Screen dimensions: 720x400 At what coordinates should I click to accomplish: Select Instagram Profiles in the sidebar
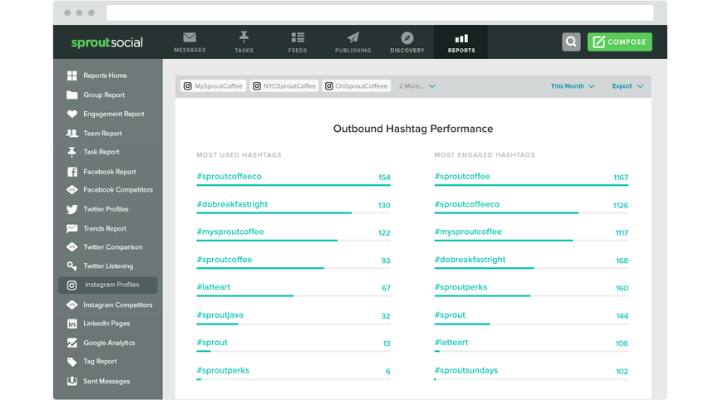pyautogui.click(x=110, y=285)
